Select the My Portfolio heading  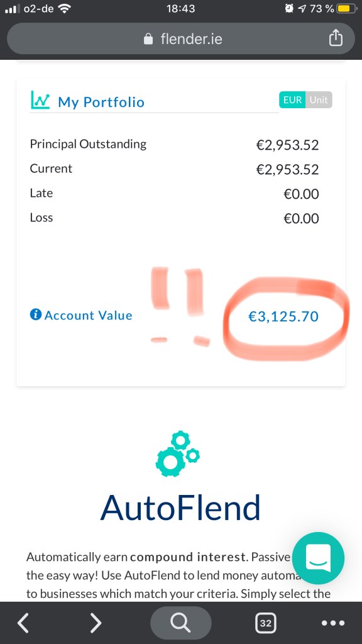point(101,101)
